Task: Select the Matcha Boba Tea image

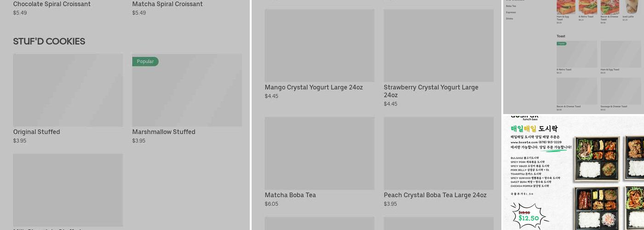Action: click(319, 153)
